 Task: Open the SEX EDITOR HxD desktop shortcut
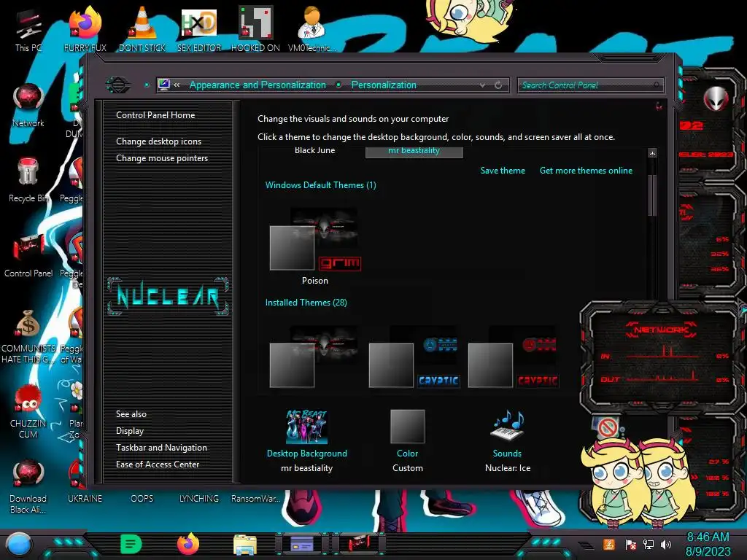pyautogui.click(x=199, y=29)
